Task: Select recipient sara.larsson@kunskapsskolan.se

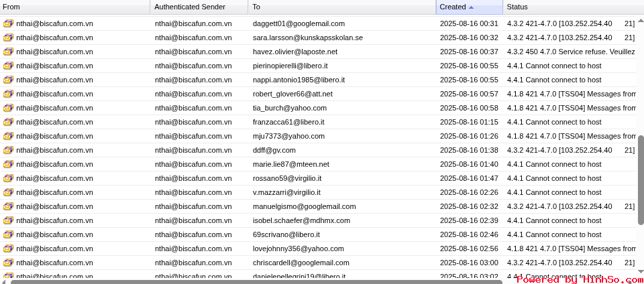Action: tap(308, 38)
